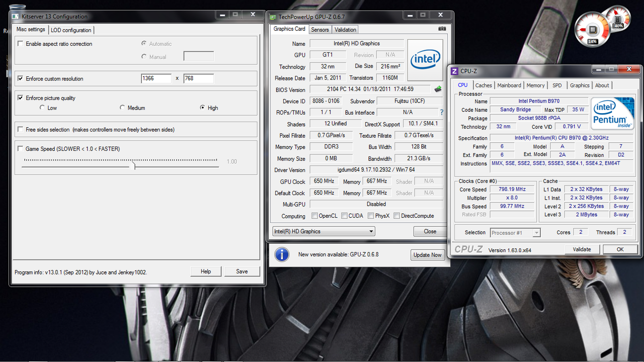
Task: Click the Validate button in CPU-Z
Action: 582,249
